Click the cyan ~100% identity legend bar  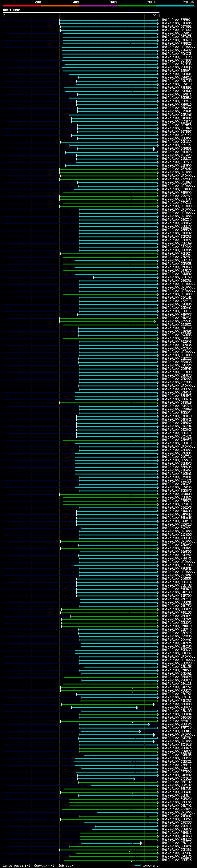pyautogui.click(x=175, y=6)
